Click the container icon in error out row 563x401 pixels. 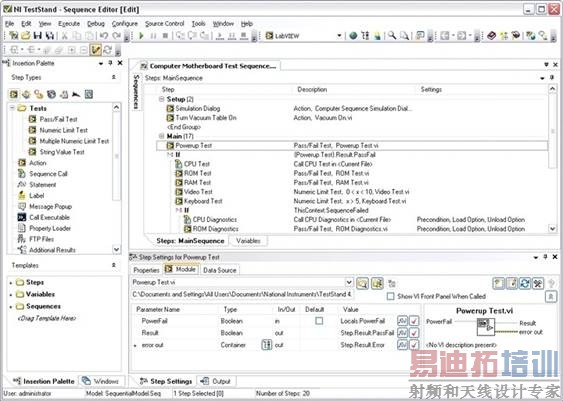[266, 345]
